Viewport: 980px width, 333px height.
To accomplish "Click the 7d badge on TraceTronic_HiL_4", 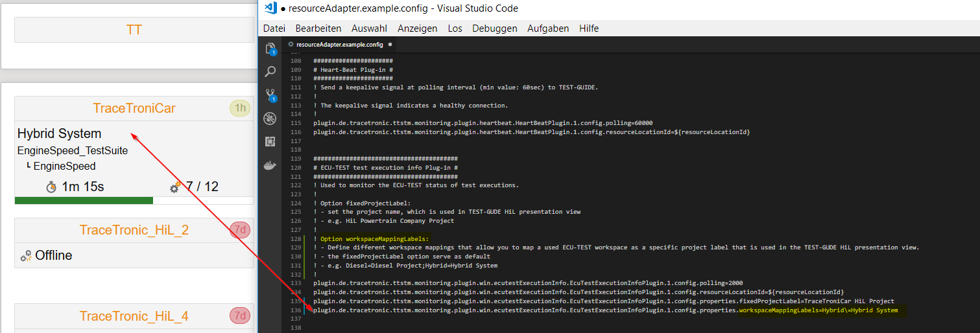I will coord(240,316).
